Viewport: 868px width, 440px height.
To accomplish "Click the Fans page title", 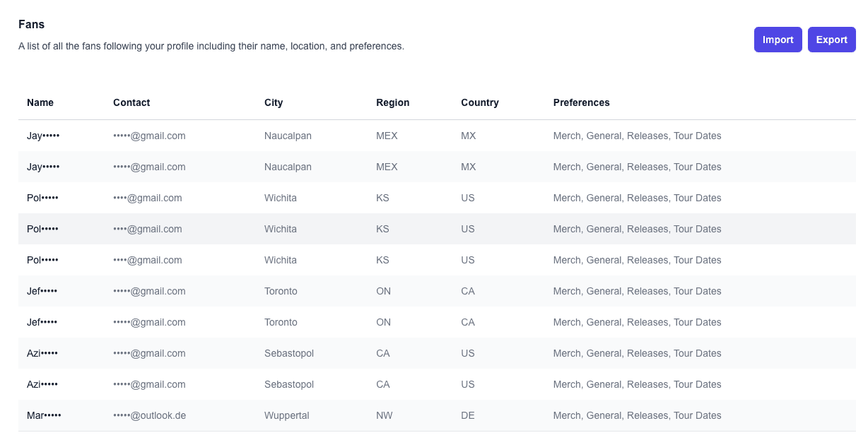I will (x=31, y=24).
